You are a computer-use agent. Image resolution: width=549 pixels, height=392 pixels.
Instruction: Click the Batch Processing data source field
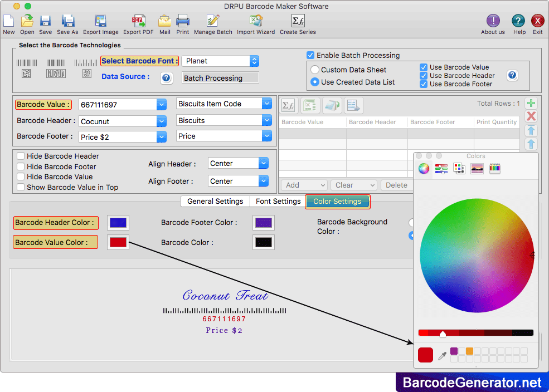coord(221,78)
